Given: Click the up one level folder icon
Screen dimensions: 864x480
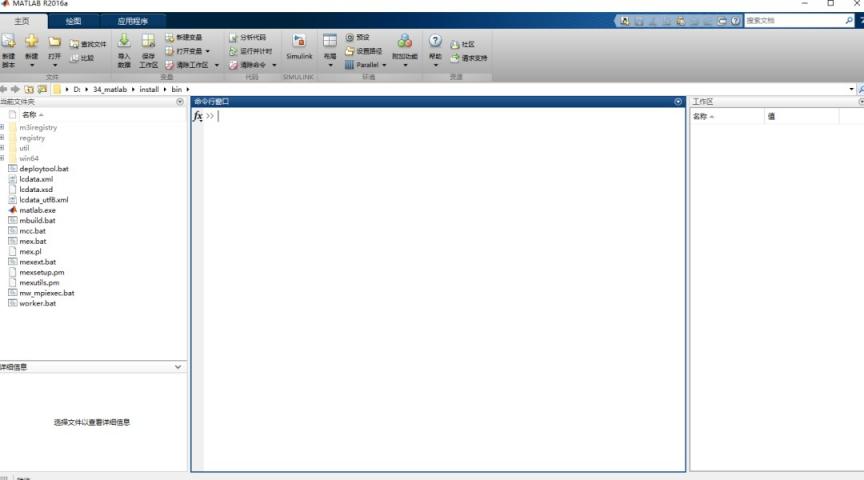Looking at the screenshot, I should 29,89.
